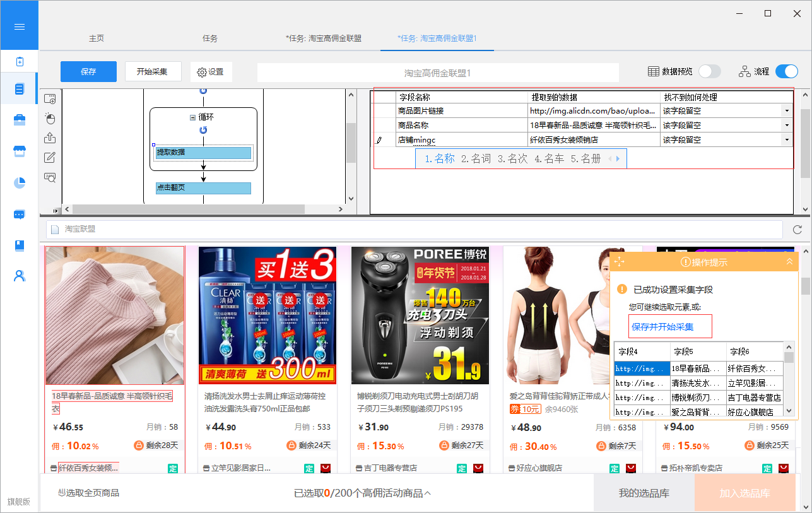Click the add-window icon in the workflow toolbar

[x=50, y=99]
